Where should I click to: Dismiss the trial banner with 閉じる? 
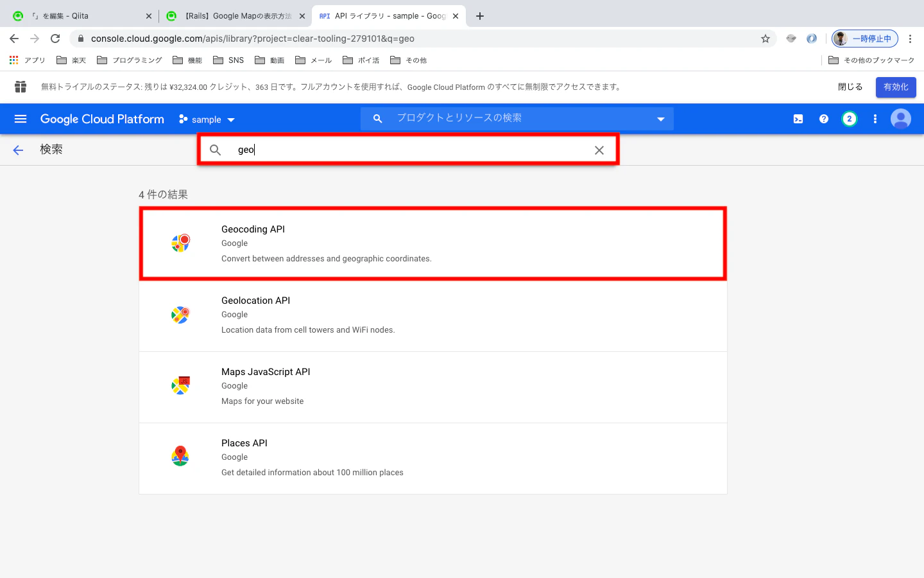[x=850, y=87]
